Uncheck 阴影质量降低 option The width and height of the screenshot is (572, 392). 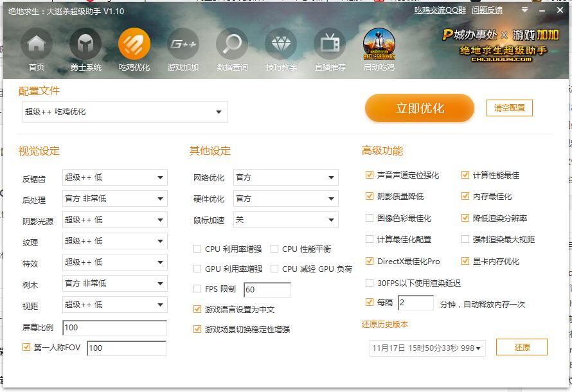pos(369,196)
